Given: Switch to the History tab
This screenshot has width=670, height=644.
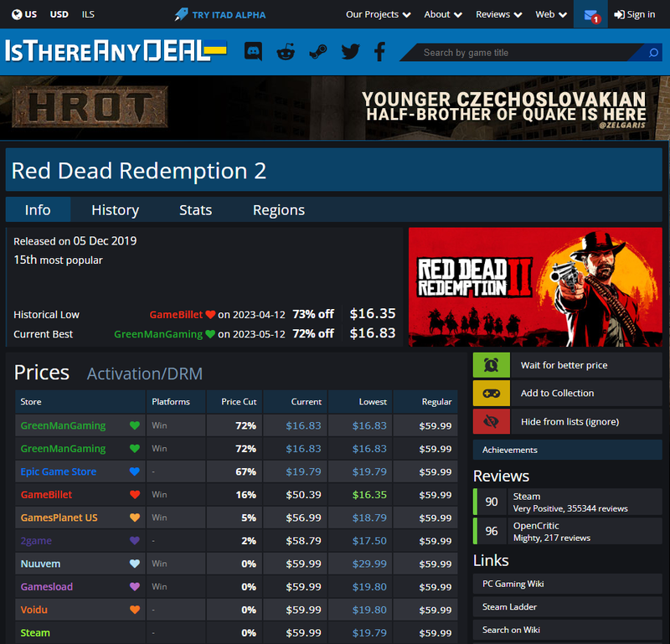Looking at the screenshot, I should point(116,210).
